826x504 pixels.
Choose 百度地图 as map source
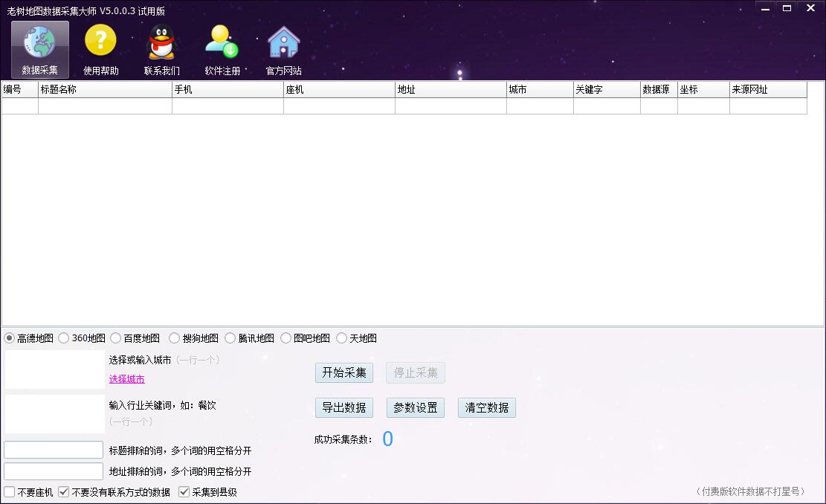tap(116, 338)
